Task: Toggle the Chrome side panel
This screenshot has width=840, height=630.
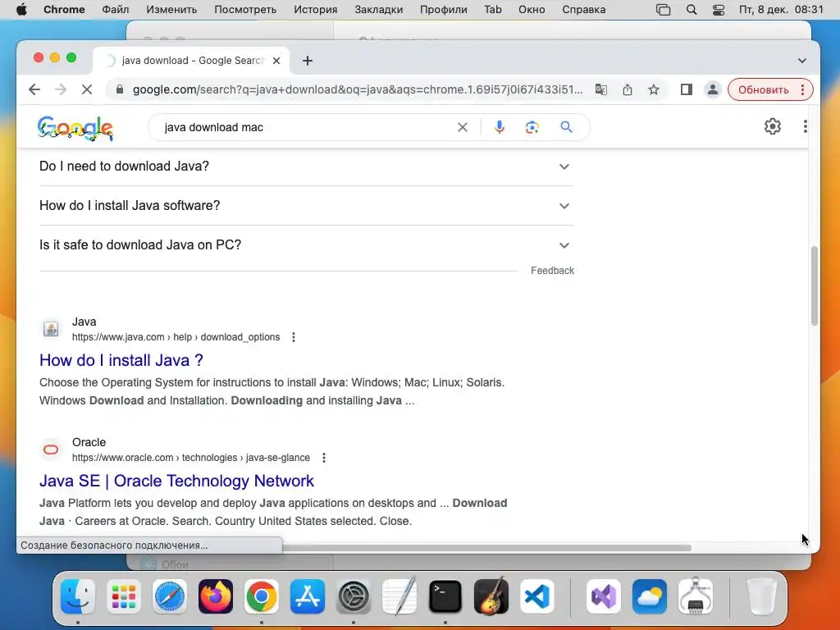Action: coord(687,89)
